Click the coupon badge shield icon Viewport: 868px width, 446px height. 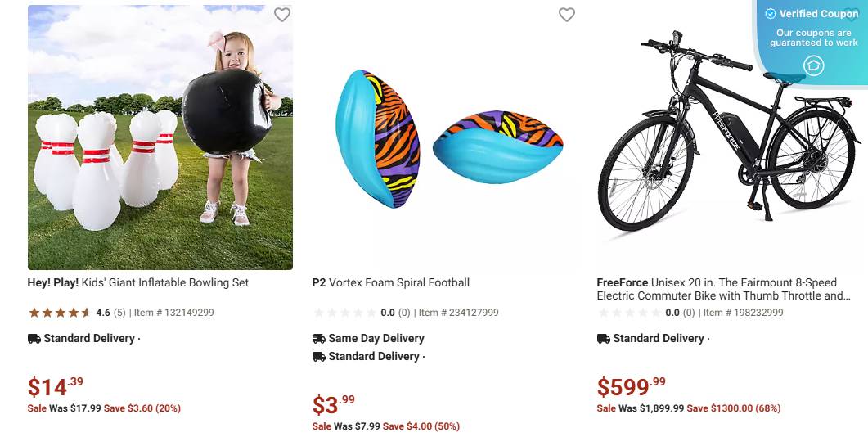pyautogui.click(x=813, y=65)
